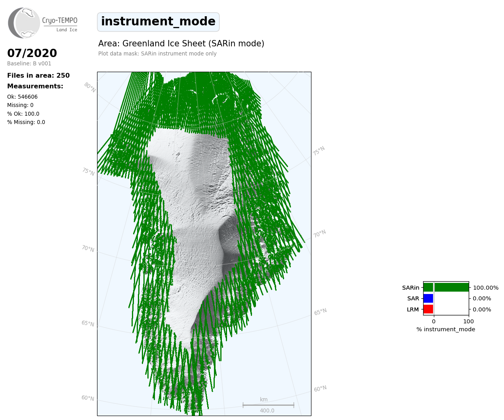Click the '% Missing: 0.0' line
Image resolution: width=504 pixels, height=420 pixels.
(x=26, y=122)
